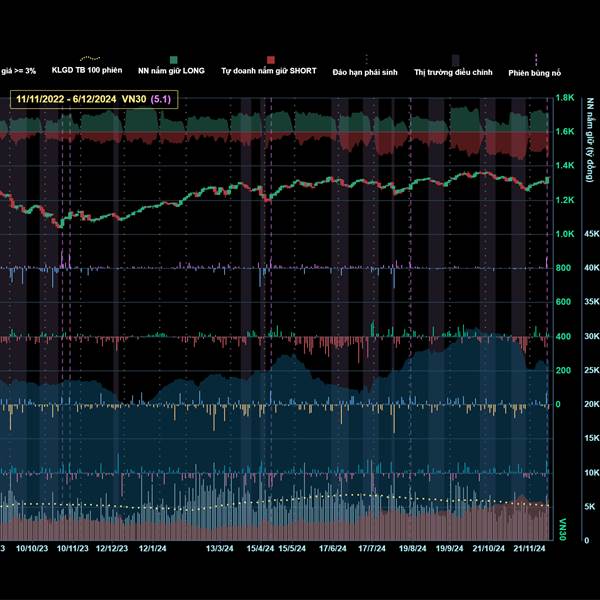Click the 15/5/24 date on the time axis
This screenshot has height=600, width=600.
coord(292,548)
